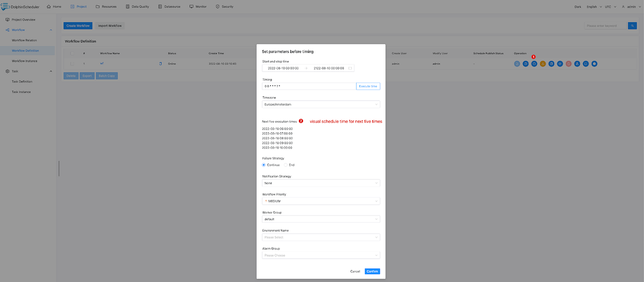Click inside the Timing cron expression field
Image resolution: width=644 pixels, height=282 pixels.
(308, 86)
